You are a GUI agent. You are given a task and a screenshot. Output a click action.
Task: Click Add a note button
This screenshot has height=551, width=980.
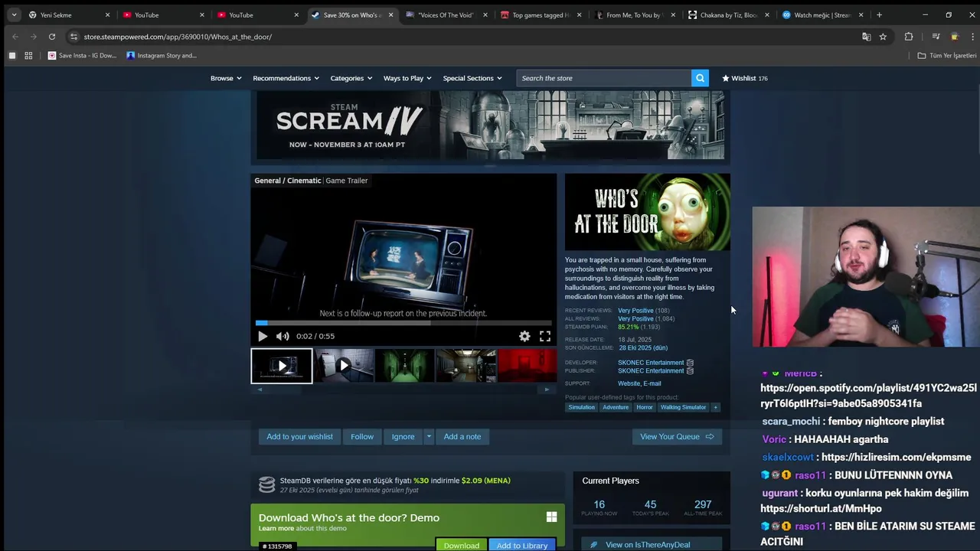(x=462, y=436)
